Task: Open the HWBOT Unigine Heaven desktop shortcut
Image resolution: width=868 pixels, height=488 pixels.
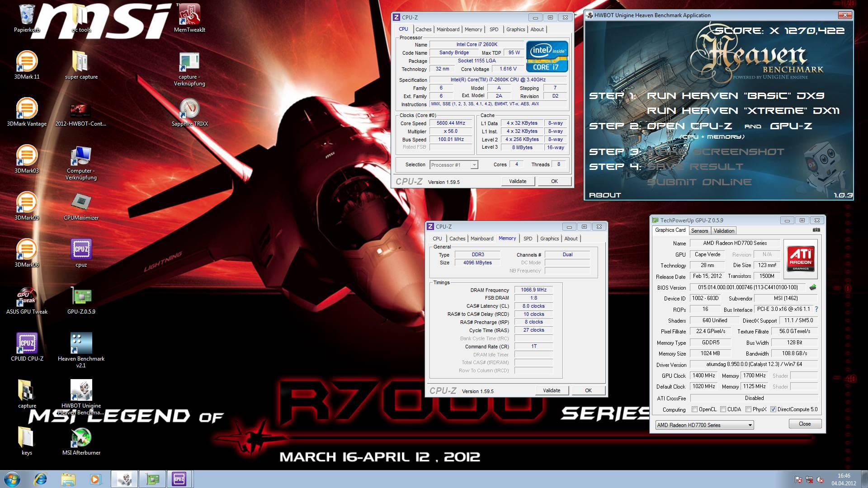Action: (x=81, y=397)
